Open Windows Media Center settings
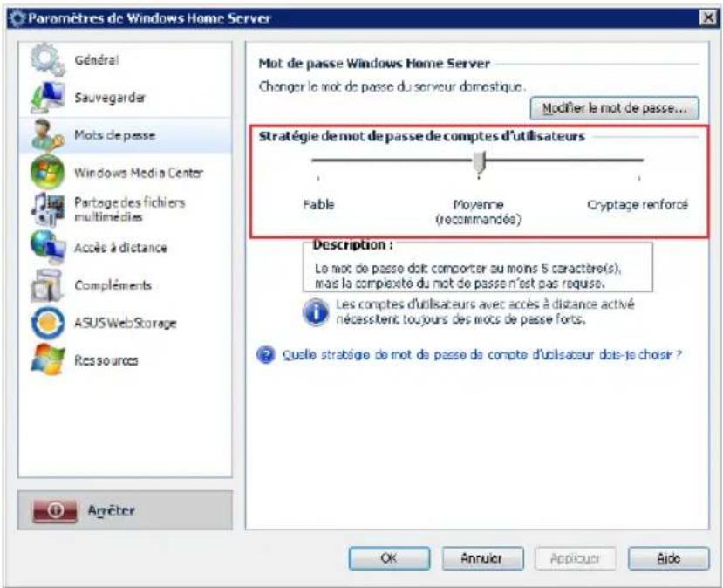723x588 pixels. click(x=125, y=173)
